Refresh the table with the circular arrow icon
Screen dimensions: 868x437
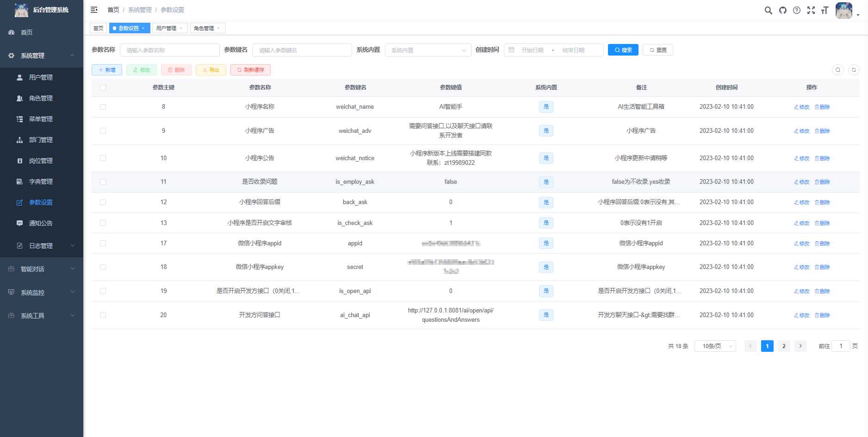tap(854, 70)
